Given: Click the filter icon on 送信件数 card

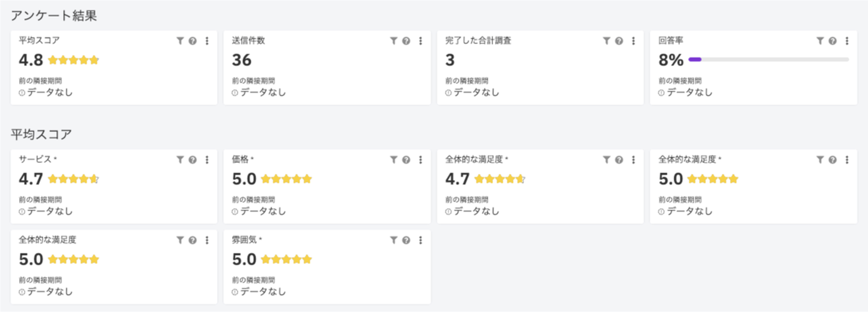Looking at the screenshot, I should tap(393, 41).
